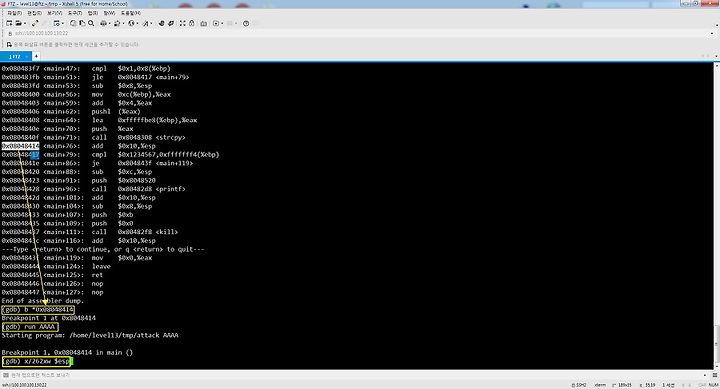The height and width of the screenshot is (389, 720).
Task: Click the Lock Screen padlock icon
Action: pyautogui.click(x=191, y=23)
